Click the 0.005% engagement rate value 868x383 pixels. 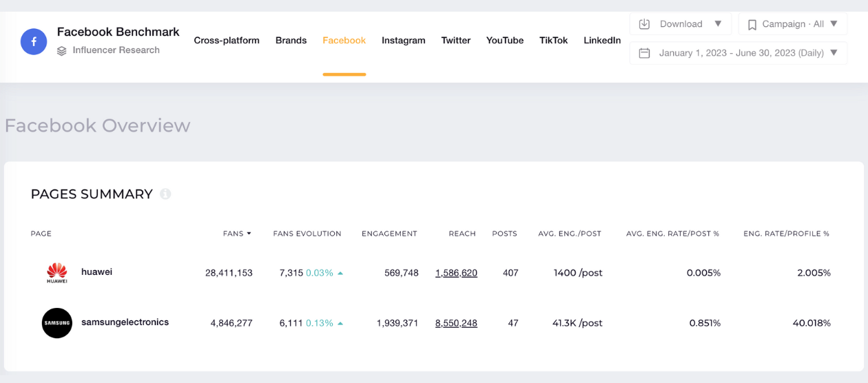pyautogui.click(x=703, y=273)
